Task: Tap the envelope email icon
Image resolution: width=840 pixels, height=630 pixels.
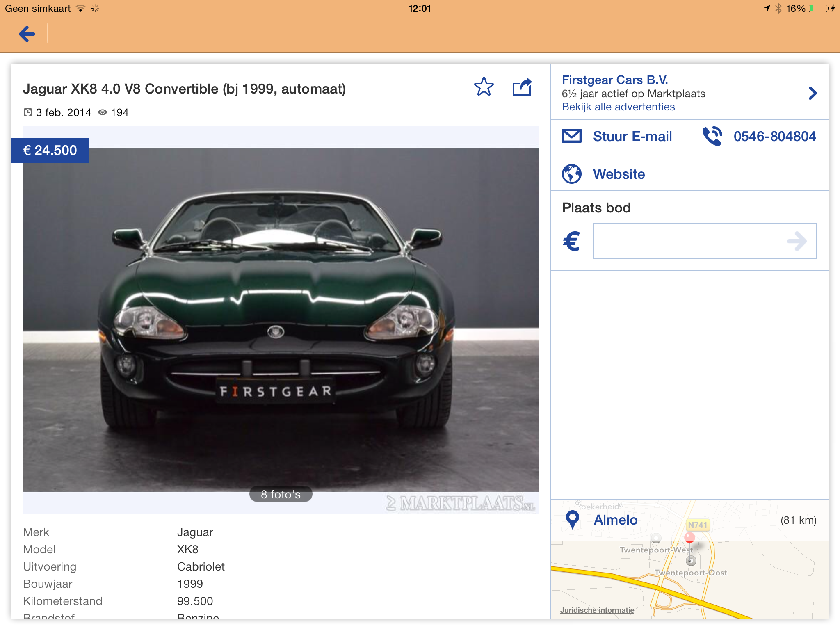Action: click(x=572, y=136)
